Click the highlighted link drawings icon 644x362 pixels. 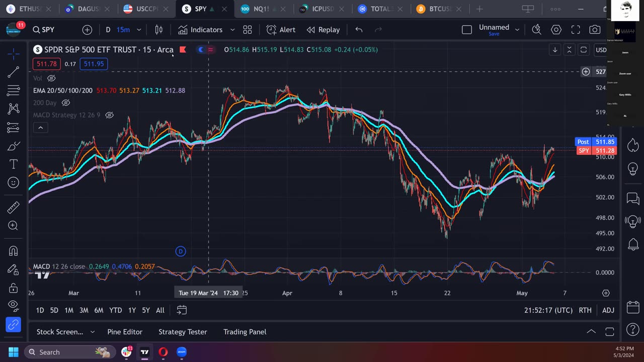click(x=14, y=325)
